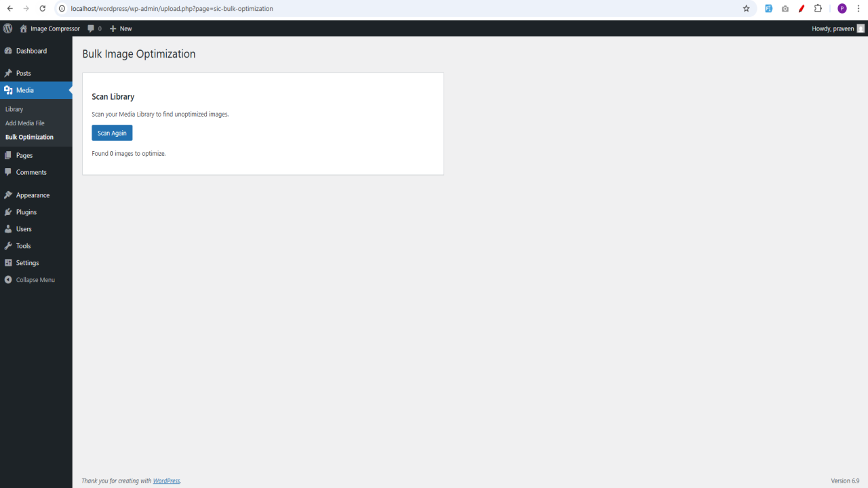The width and height of the screenshot is (868, 488).
Task: Open the Image Compressor site home icon
Action: [24, 28]
